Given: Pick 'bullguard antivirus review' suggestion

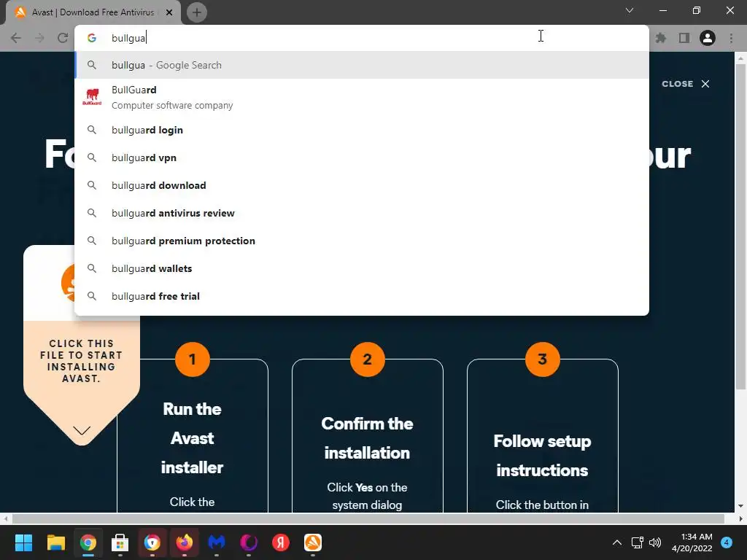Looking at the screenshot, I should coord(362,213).
